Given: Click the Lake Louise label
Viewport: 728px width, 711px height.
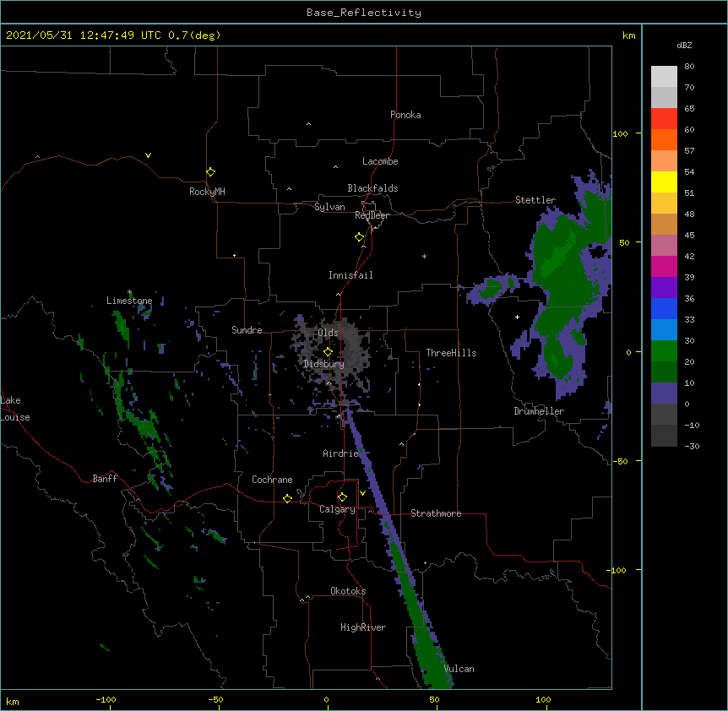Looking at the screenshot, I should 15,409.
